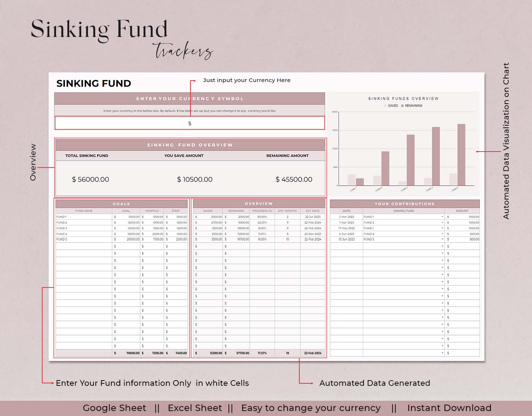Screen dimensions: 532x416
Task: Open fund dropdown for 6-Jun-2023 contribution
Action: pos(442,234)
